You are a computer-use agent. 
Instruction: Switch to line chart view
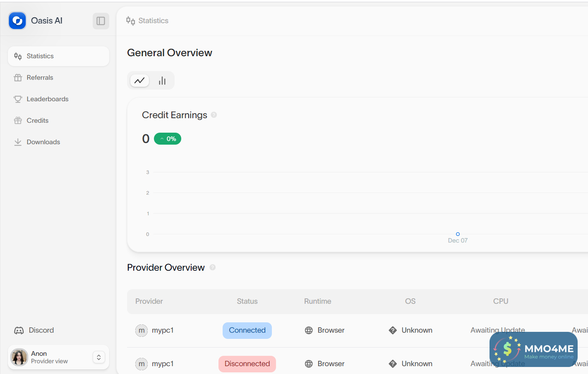(140, 81)
